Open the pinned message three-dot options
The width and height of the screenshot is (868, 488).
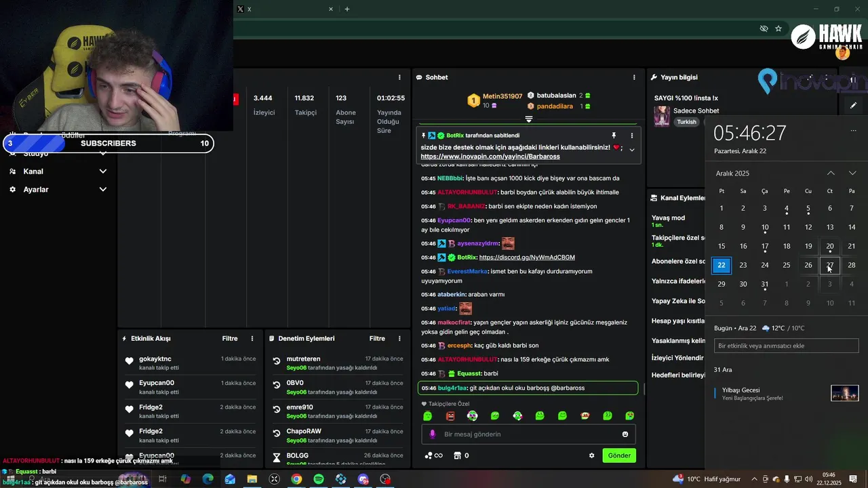click(631, 136)
